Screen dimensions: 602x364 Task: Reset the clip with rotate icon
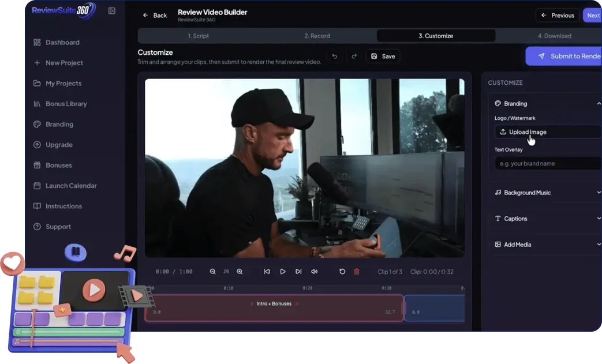[x=342, y=272]
